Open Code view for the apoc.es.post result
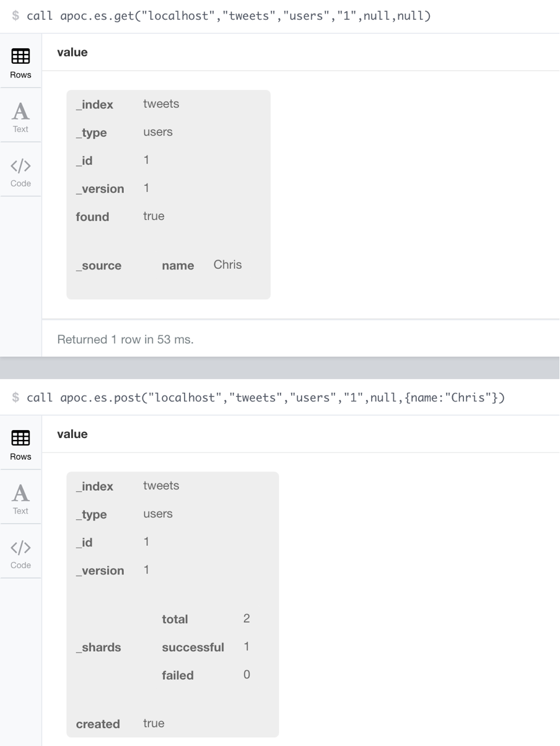Screen dimensions: 560x746 tap(20, 553)
